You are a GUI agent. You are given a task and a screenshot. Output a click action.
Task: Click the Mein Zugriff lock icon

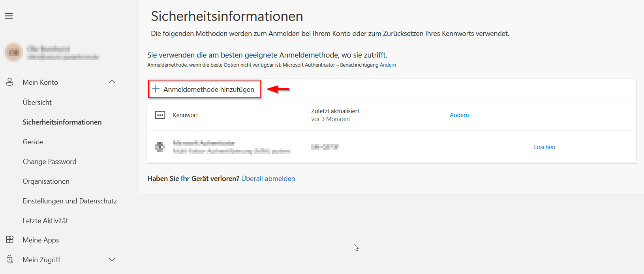click(10, 259)
